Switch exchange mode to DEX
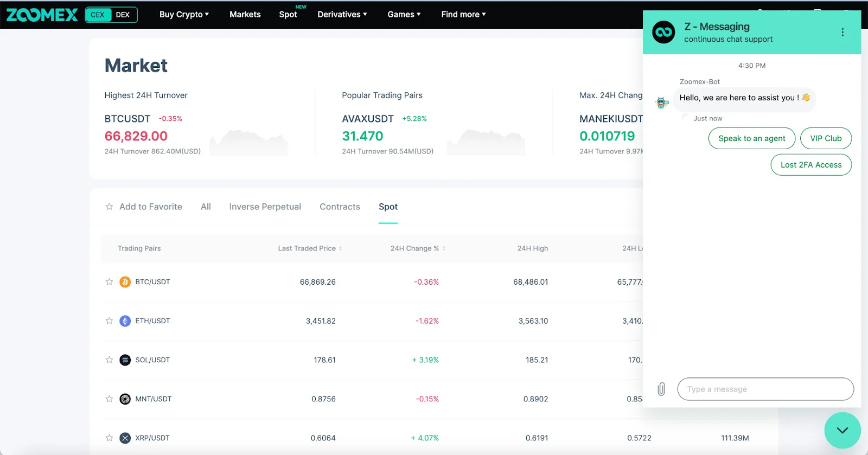Viewport: 868px width, 455px height. click(123, 15)
